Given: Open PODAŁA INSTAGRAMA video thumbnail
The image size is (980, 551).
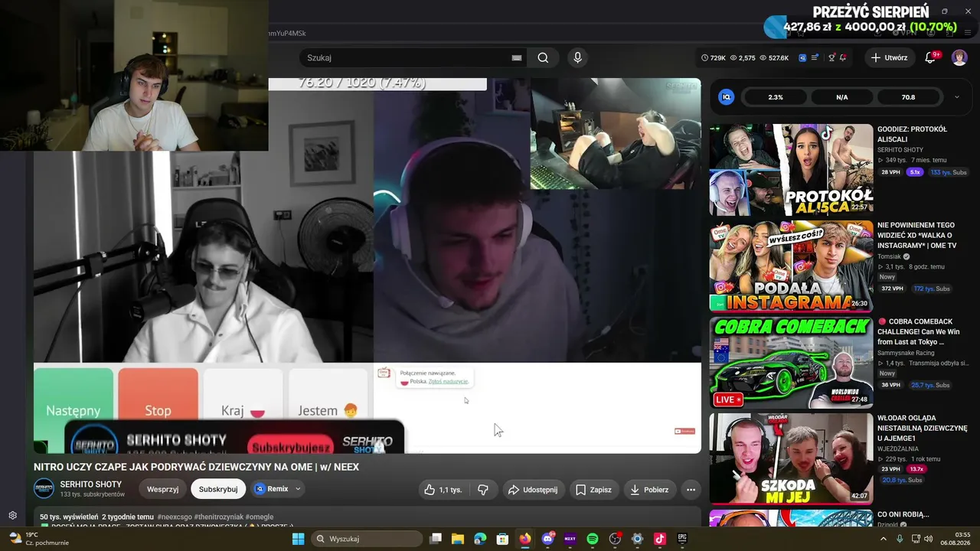Looking at the screenshot, I should (791, 266).
